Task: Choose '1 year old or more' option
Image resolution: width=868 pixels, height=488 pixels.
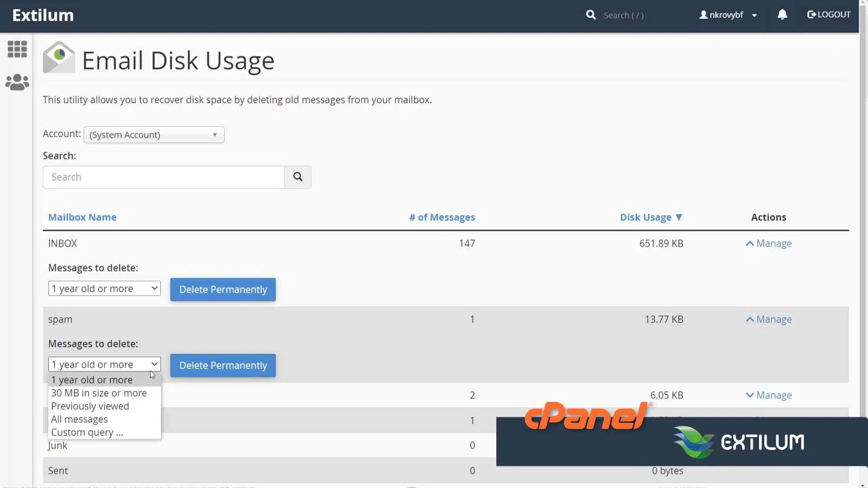Action: click(104, 380)
